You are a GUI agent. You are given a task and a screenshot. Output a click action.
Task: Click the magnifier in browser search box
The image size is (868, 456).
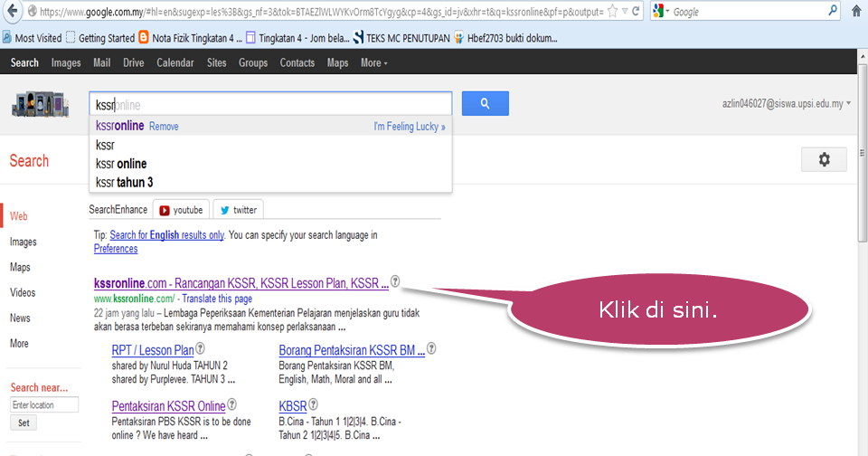(832, 11)
